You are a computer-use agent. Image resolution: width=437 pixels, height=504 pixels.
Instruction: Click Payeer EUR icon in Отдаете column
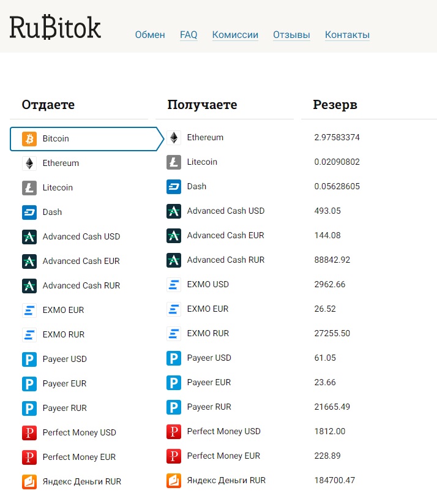29,383
